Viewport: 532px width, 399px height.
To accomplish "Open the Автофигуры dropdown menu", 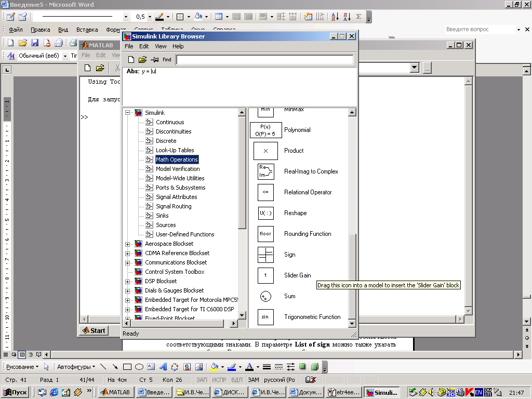I will [76, 367].
